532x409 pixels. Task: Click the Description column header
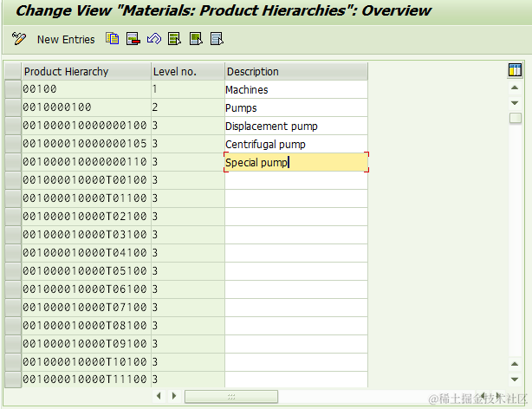(x=296, y=72)
